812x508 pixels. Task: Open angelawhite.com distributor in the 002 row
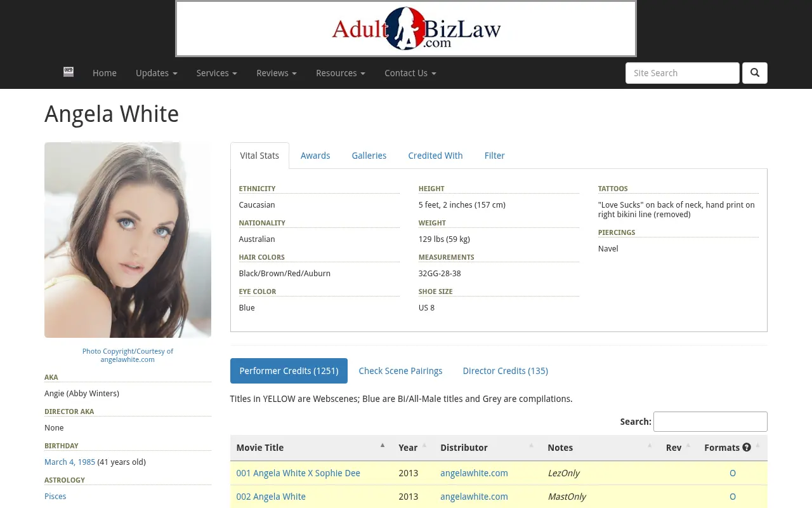(x=474, y=497)
